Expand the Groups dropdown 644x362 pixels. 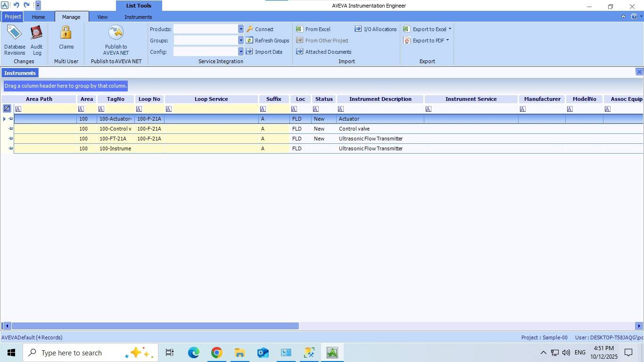click(240, 41)
